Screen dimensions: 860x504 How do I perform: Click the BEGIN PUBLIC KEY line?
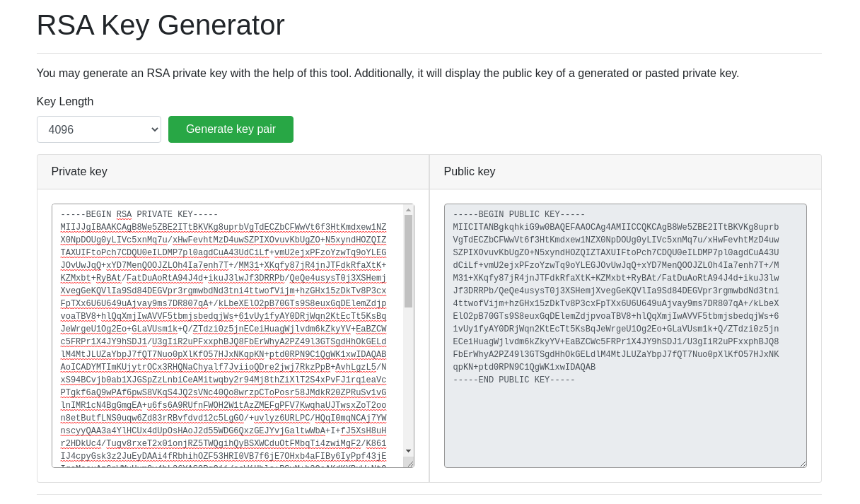519,215
